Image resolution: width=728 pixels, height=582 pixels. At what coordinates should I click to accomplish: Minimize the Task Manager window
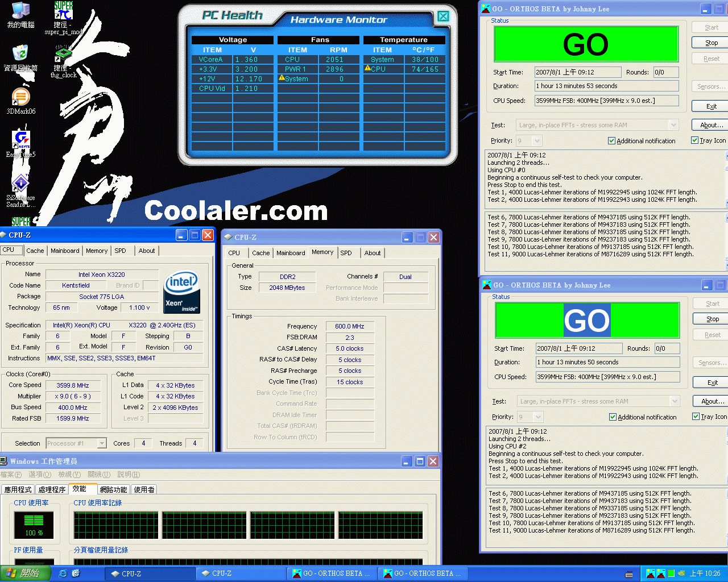407,461
